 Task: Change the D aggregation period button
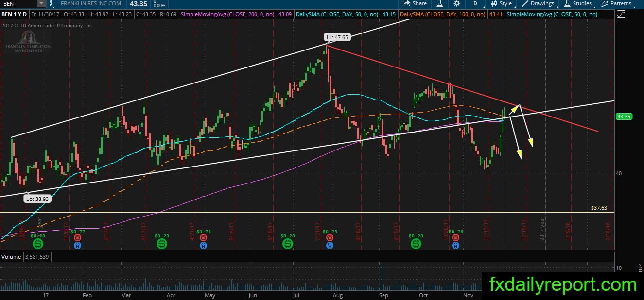pyautogui.click(x=475, y=3)
